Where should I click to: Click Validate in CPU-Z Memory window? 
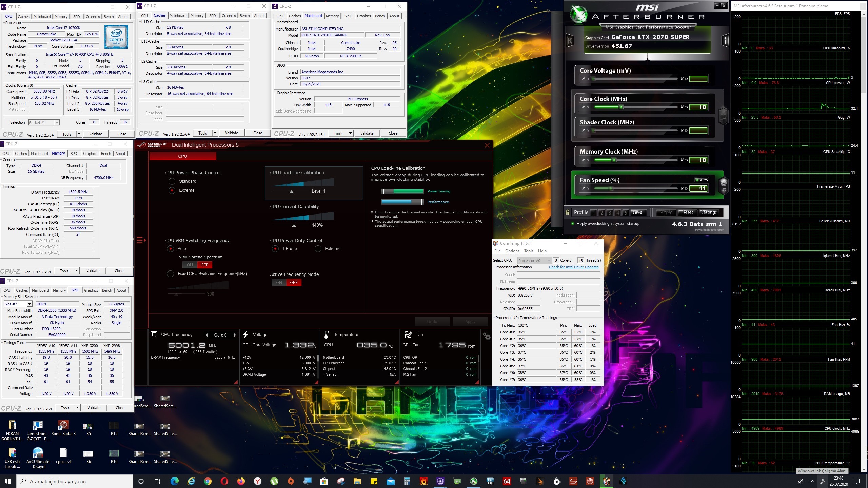(93, 271)
